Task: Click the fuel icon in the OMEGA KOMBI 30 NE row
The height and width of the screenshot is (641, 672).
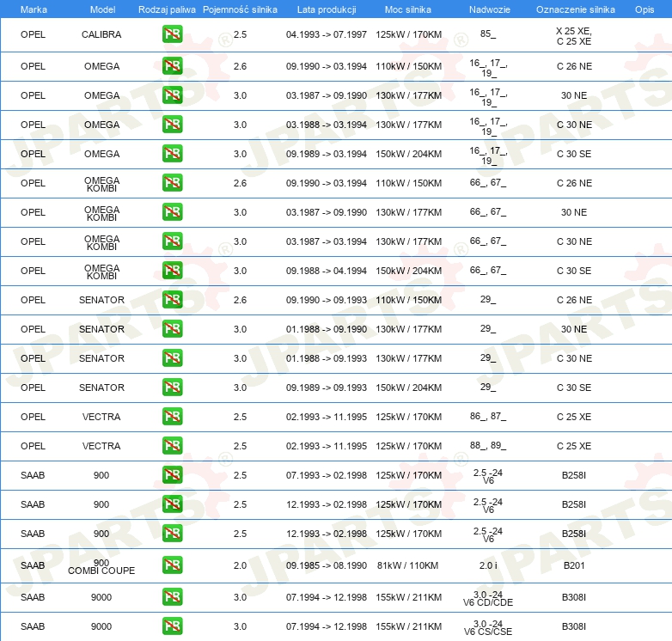Action: pyautogui.click(x=172, y=212)
